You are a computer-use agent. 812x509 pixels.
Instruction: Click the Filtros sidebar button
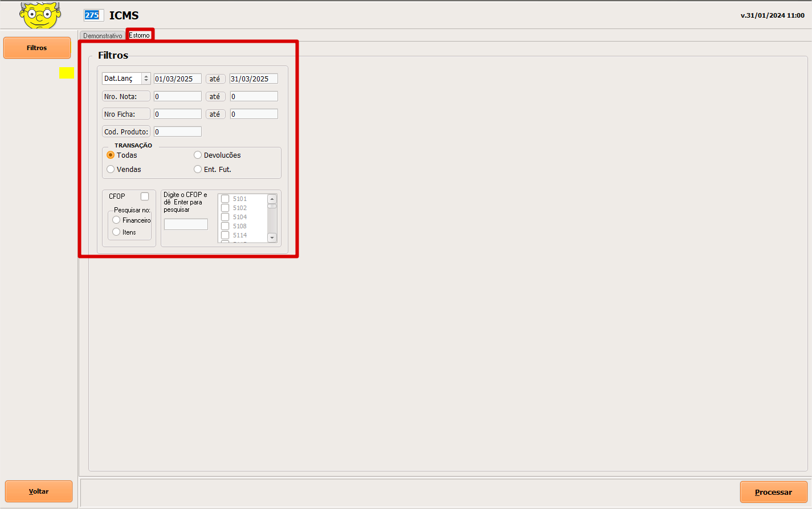click(x=37, y=48)
